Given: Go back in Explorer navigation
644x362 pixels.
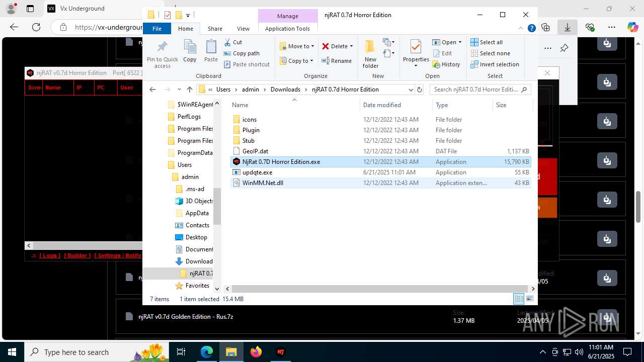Looking at the screenshot, I should click(152, 89).
